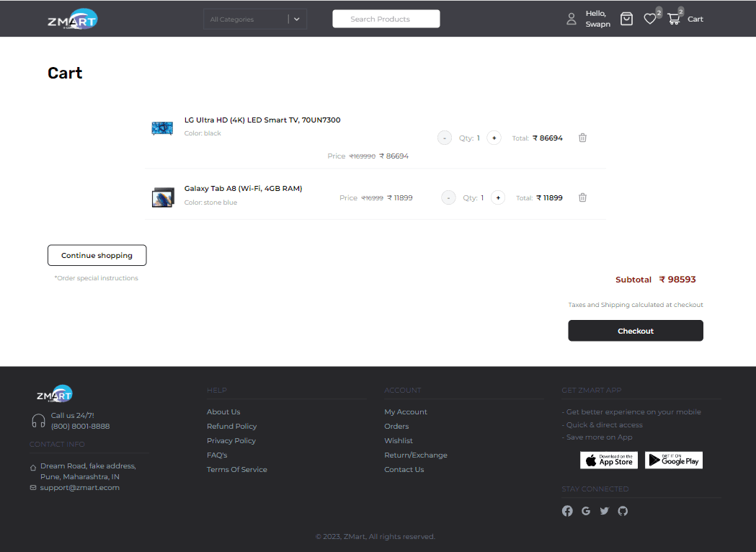756x552 pixels.
Task: Click the shopping bag orders icon
Action: (x=626, y=19)
